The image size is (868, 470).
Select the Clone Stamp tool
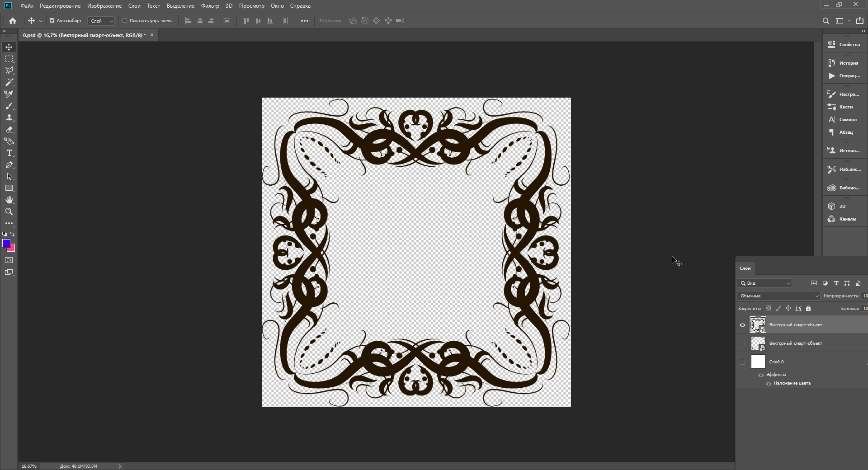(x=9, y=118)
